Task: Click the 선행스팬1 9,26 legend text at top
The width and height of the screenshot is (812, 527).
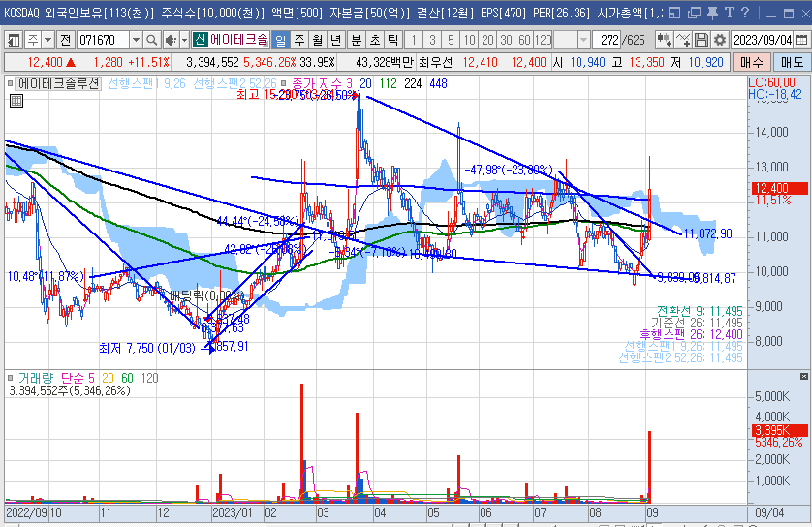Action: (146, 83)
